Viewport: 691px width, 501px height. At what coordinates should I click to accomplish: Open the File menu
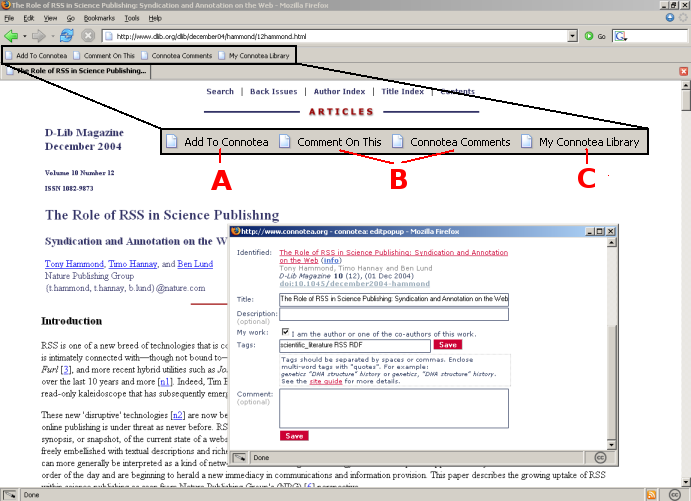tap(9, 18)
